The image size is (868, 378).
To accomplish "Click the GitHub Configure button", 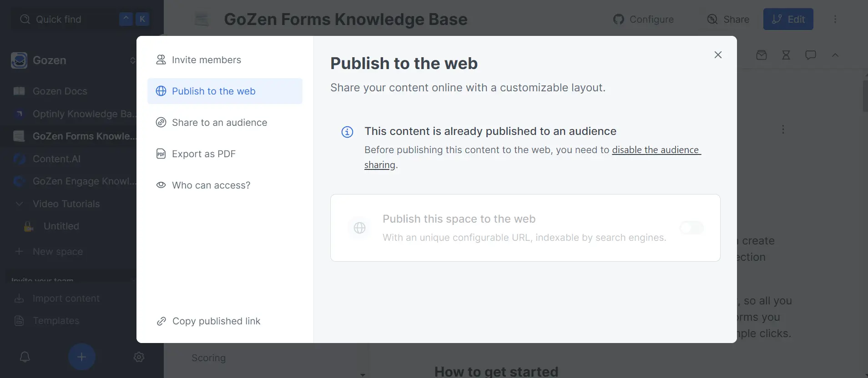I will point(644,19).
